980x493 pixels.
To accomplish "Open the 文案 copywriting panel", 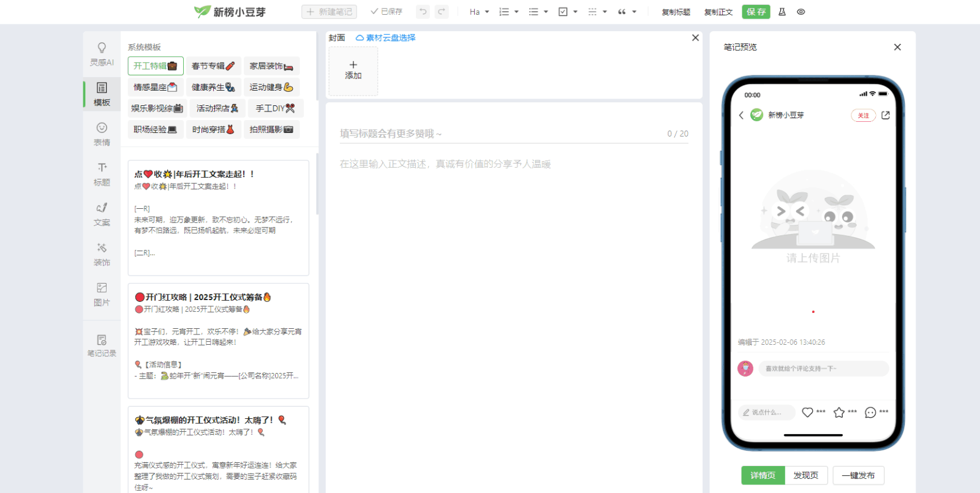I will pyautogui.click(x=102, y=214).
